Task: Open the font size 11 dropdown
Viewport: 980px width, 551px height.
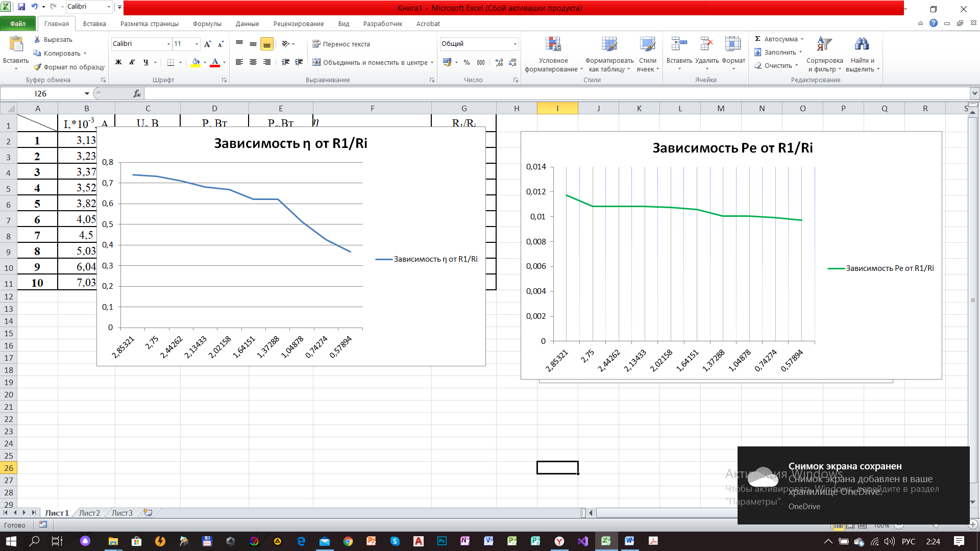Action: pyautogui.click(x=197, y=44)
